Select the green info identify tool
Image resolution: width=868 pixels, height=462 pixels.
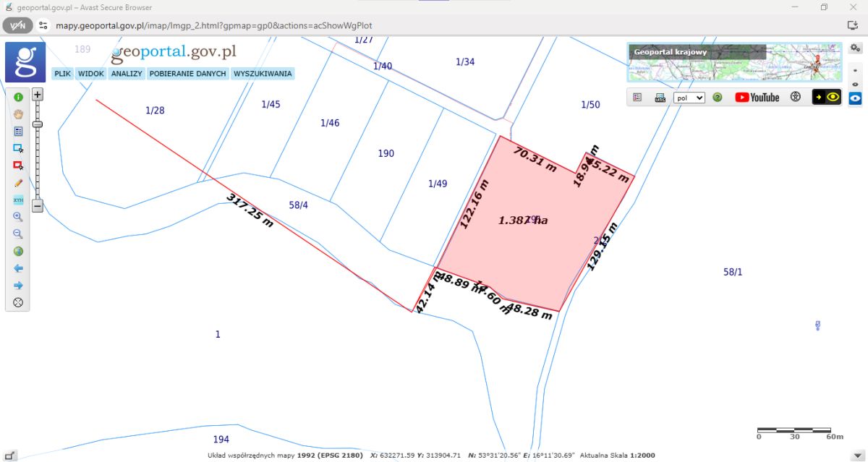[18, 97]
